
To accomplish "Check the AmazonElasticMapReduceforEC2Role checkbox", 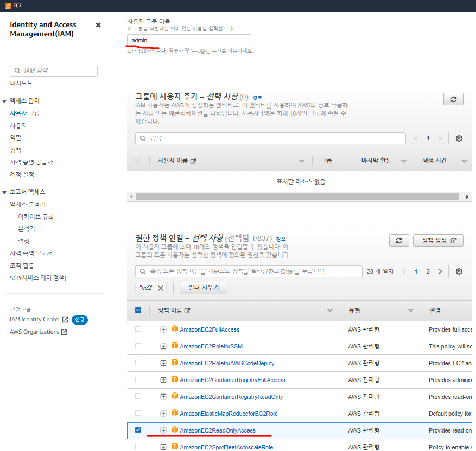I will click(138, 413).
